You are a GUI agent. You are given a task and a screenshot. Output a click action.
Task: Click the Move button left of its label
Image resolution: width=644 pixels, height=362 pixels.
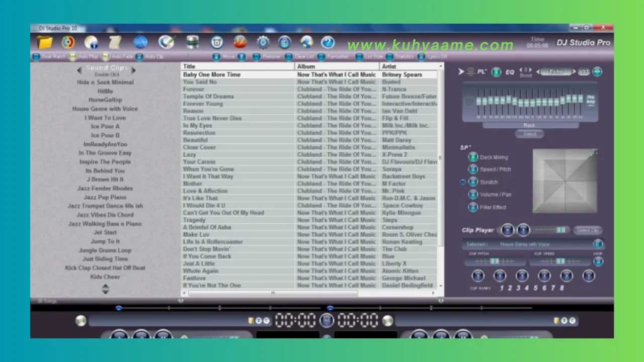pos(216,57)
